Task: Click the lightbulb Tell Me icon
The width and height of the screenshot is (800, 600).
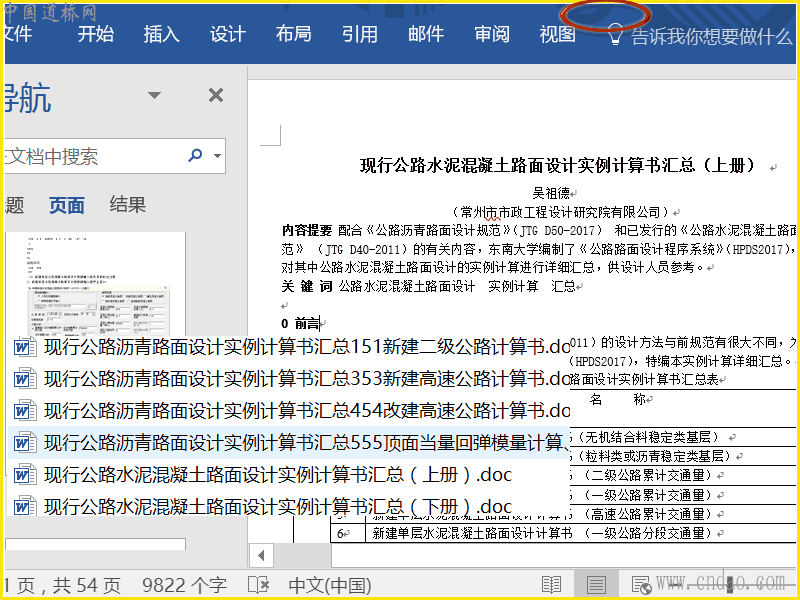Action: tap(615, 35)
